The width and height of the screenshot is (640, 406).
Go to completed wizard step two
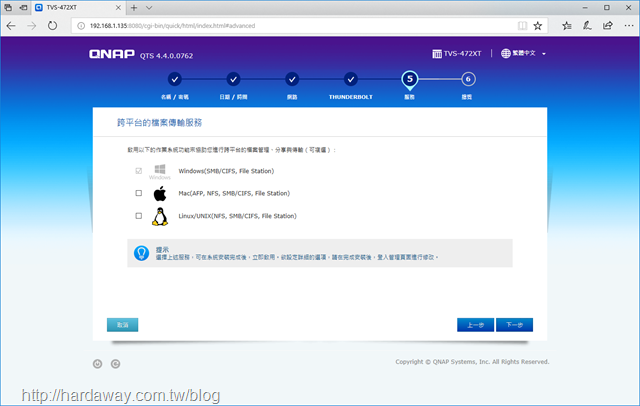coord(233,79)
